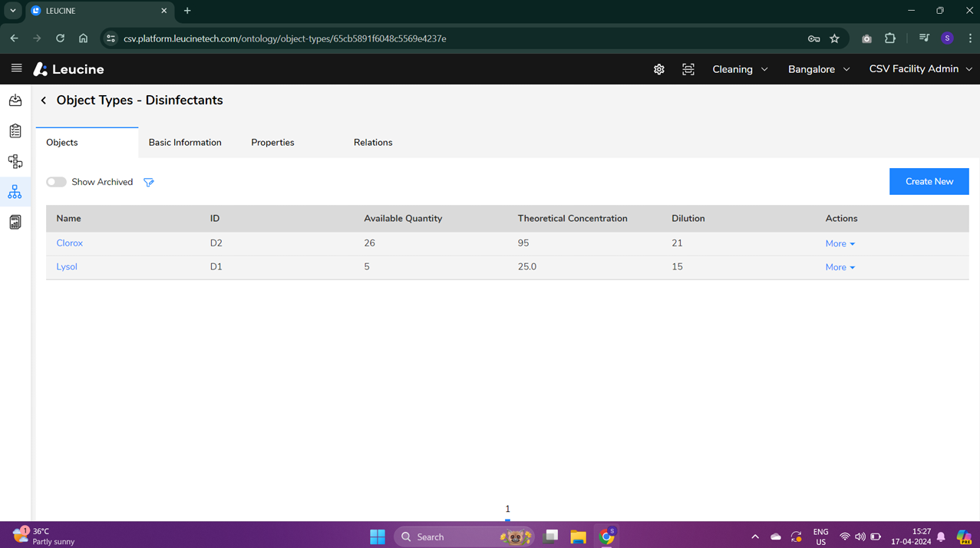Viewport: 980px width, 548px height.
Task: Open notifications bell in system tray
Action: [x=941, y=536]
